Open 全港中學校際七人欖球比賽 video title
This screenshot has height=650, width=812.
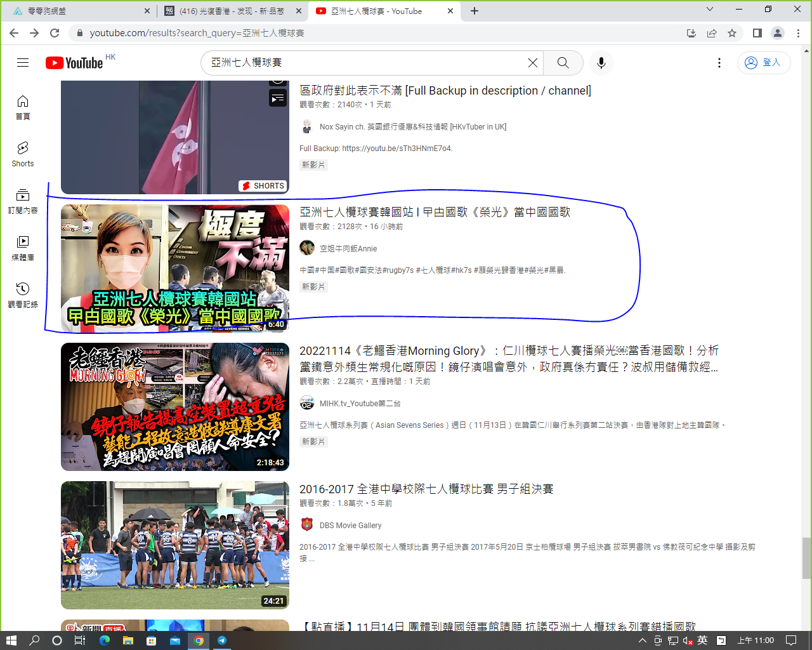pos(426,489)
